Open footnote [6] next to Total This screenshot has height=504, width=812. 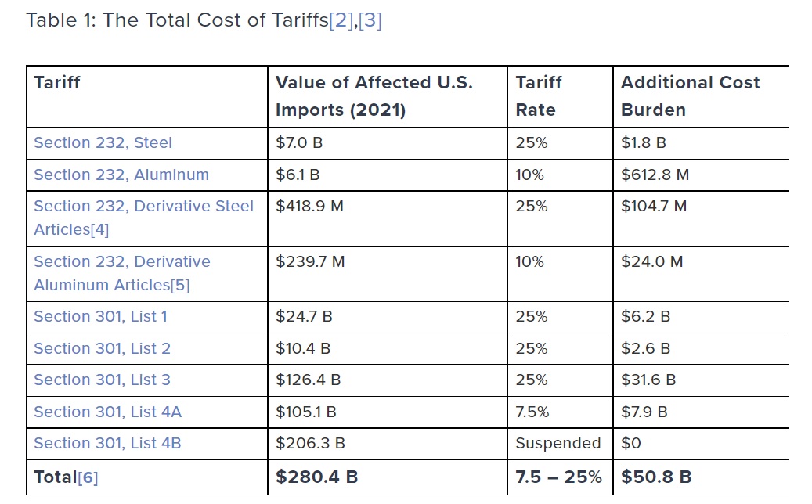[88, 477]
